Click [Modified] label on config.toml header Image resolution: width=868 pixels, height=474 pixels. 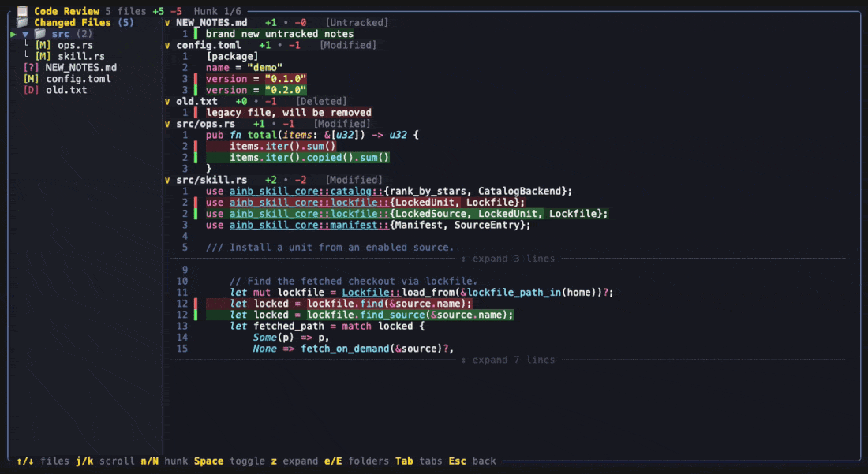pyautogui.click(x=348, y=46)
